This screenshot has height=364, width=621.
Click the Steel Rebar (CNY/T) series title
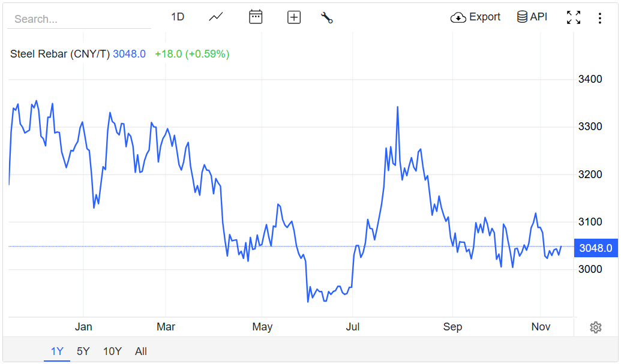pos(60,54)
